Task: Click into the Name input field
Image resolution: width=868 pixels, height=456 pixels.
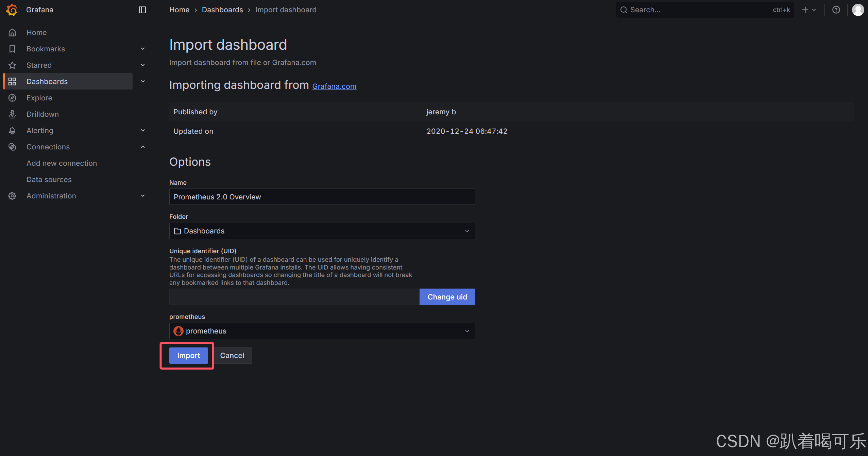Action: click(322, 197)
